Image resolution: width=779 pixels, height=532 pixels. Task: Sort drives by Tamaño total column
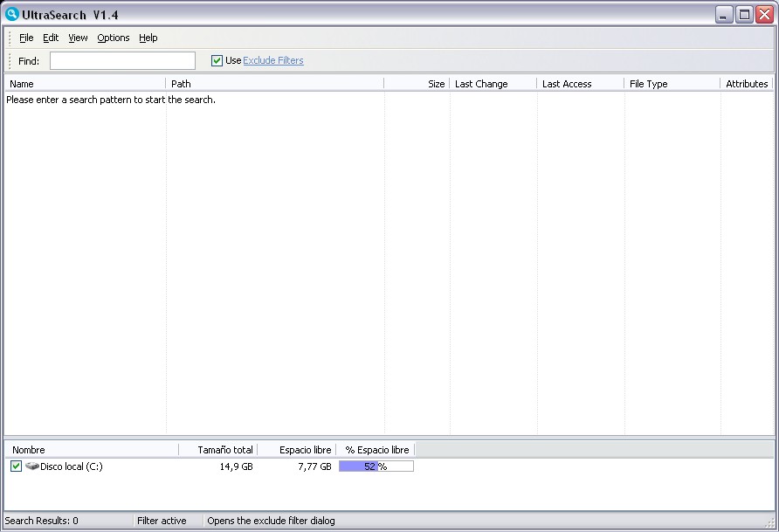point(218,450)
